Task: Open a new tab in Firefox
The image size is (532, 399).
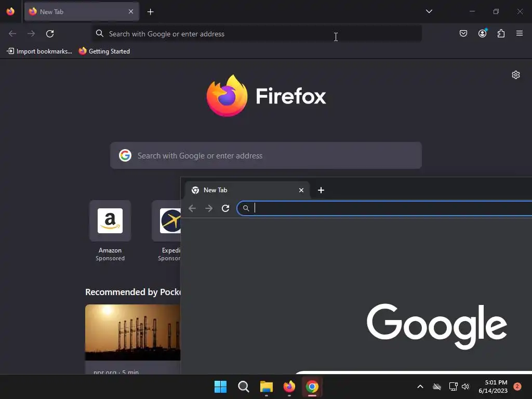Action: [150, 12]
